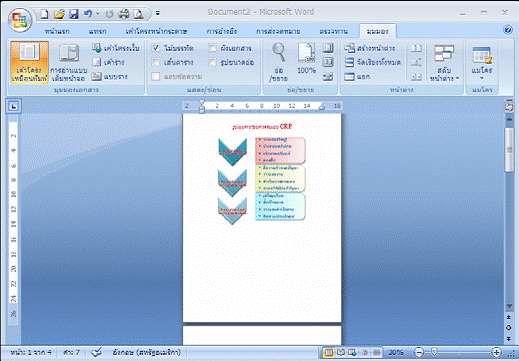Open the Zoom magnifier dialog

[278, 62]
